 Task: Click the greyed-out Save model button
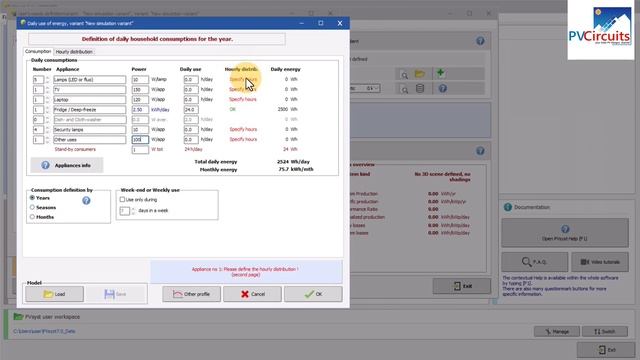tap(116, 294)
